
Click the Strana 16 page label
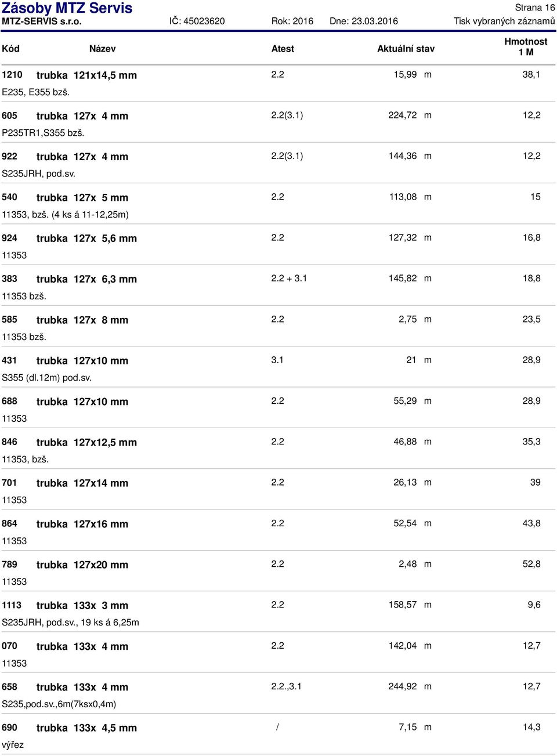(x=535, y=8)
